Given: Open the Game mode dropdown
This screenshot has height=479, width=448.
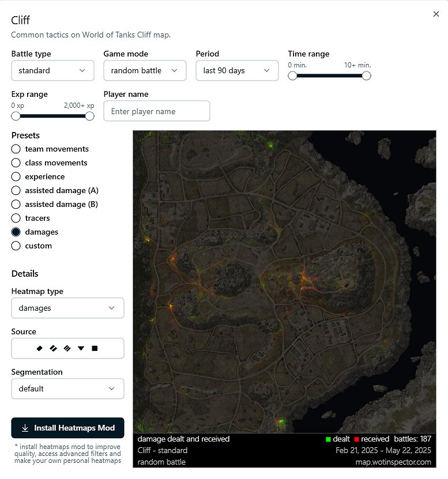Looking at the screenshot, I should pyautogui.click(x=145, y=70).
